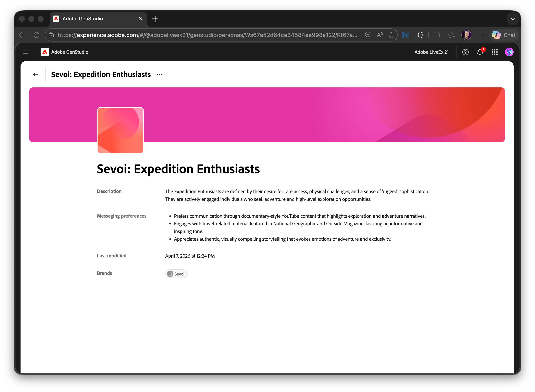The height and width of the screenshot is (392, 535).
Task: Click the description paragraph text
Action: tap(297, 195)
